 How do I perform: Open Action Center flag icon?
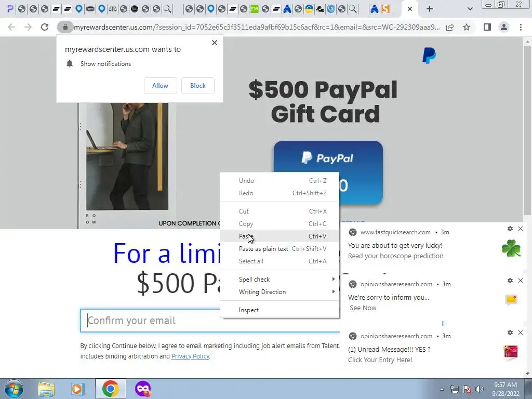pyautogui.click(x=467, y=389)
